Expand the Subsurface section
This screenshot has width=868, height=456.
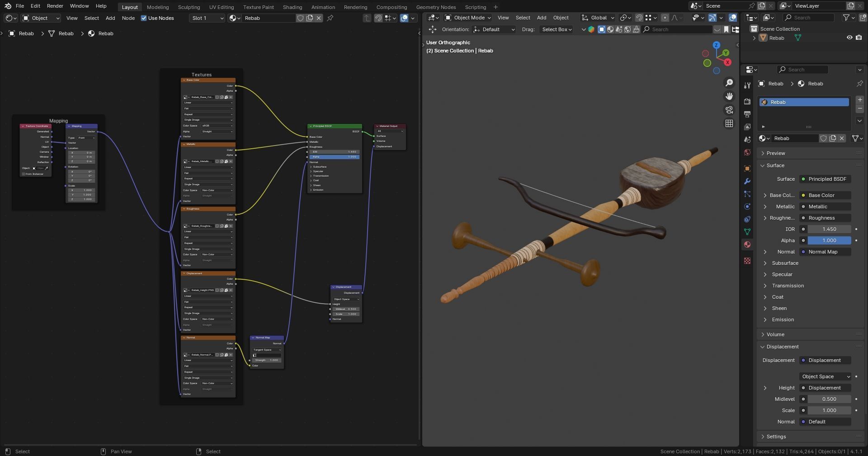click(x=785, y=263)
